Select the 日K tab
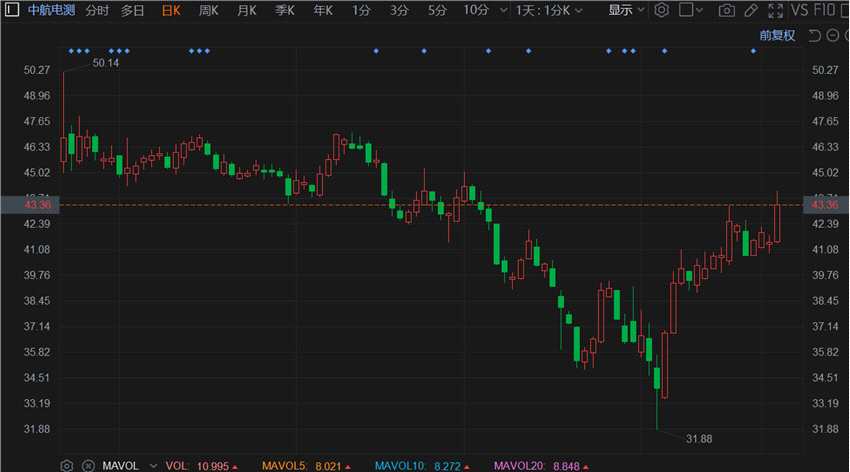 [x=171, y=10]
